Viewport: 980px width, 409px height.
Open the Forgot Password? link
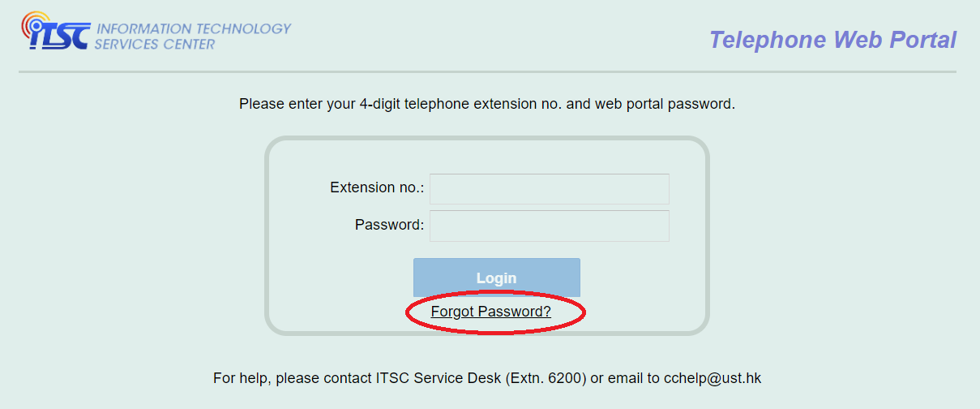pyautogui.click(x=491, y=312)
